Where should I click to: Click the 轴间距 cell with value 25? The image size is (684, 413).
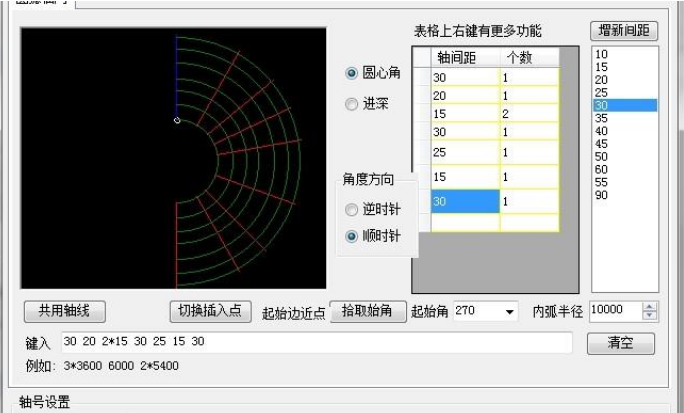pyautogui.click(x=465, y=153)
